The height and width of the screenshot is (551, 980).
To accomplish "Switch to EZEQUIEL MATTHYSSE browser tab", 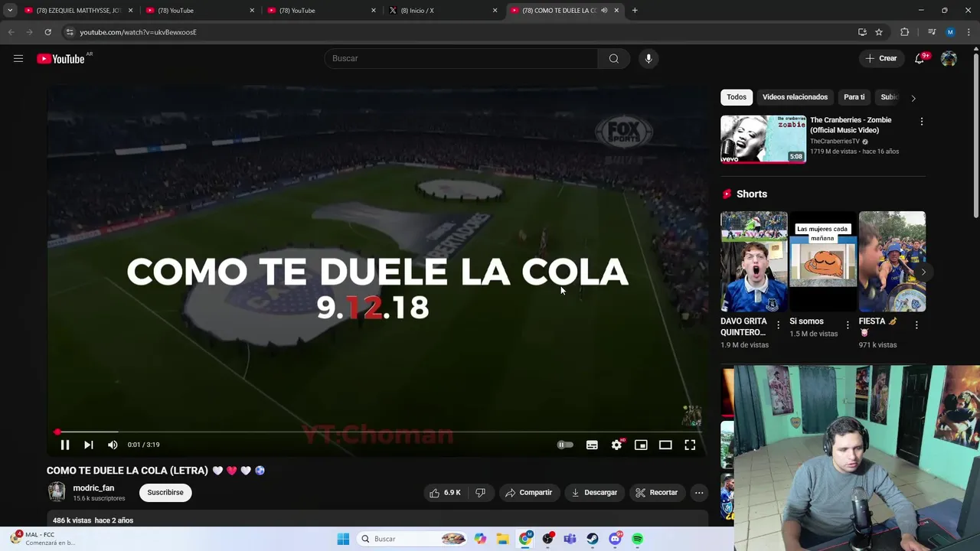I will pos(78,11).
